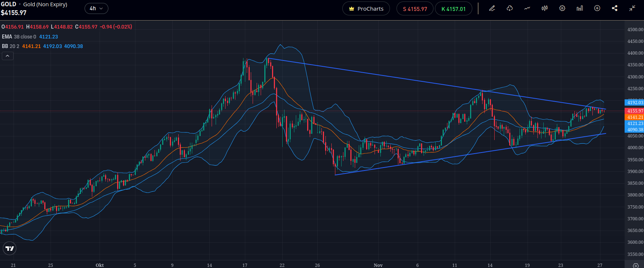Open the 4h timeframe dropdown

click(96, 8)
